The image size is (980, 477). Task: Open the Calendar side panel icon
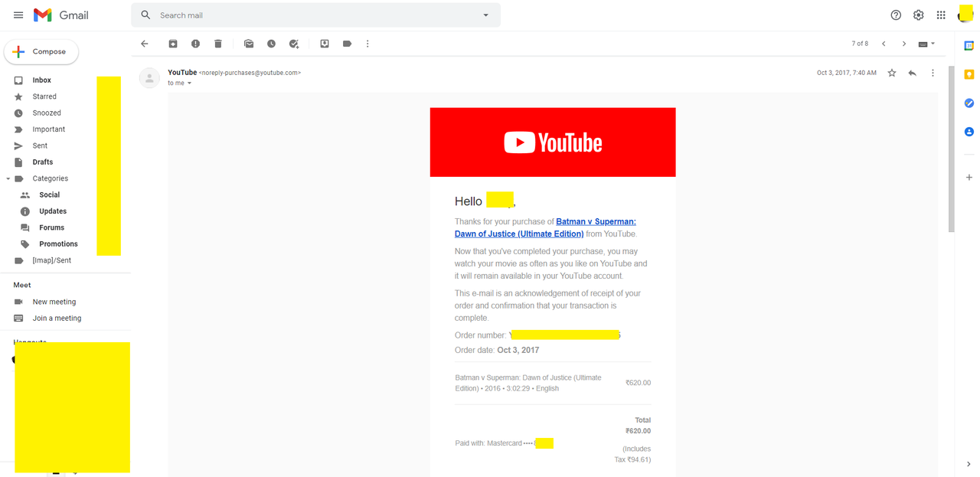tap(969, 46)
